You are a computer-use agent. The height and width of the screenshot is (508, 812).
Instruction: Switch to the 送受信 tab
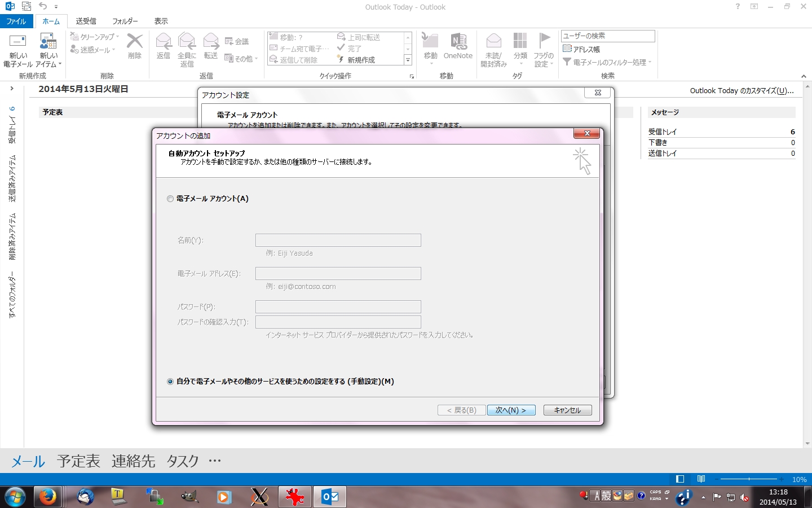point(86,21)
